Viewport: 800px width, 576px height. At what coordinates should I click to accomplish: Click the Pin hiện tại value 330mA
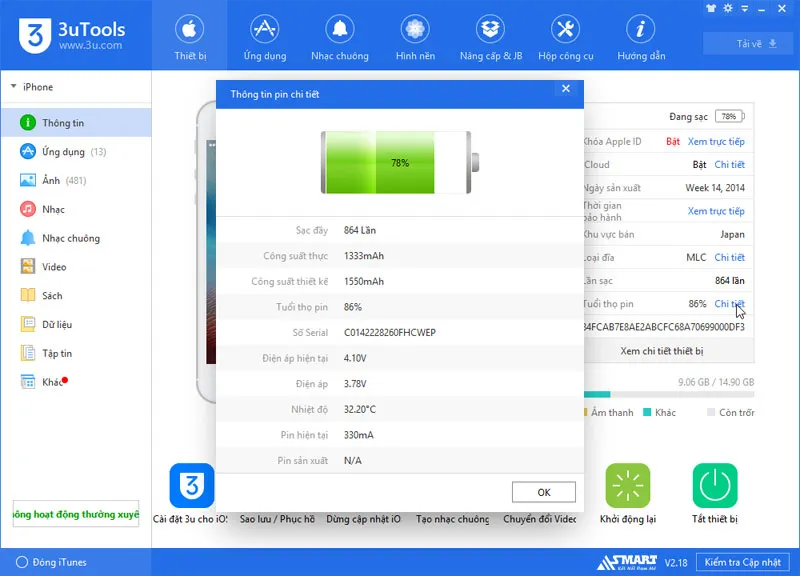[359, 435]
